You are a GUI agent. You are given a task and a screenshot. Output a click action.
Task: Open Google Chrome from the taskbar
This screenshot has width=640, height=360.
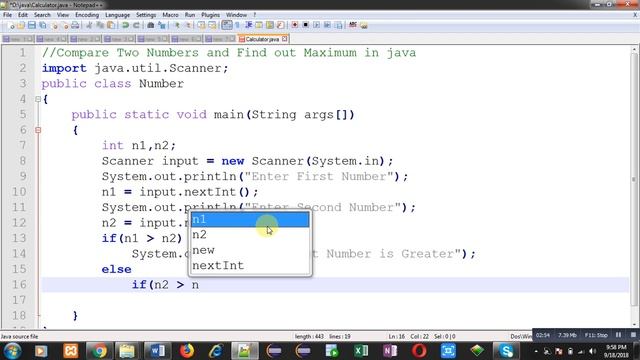99,351
